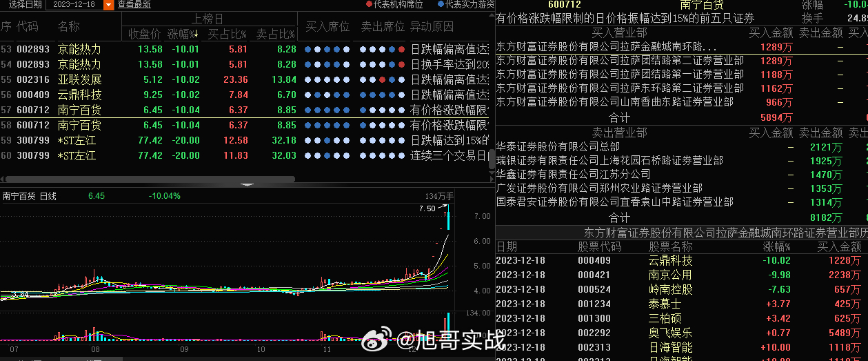Screen dimensions: 868x361
Task: Select row 53 京能热力
Action: coord(245,50)
